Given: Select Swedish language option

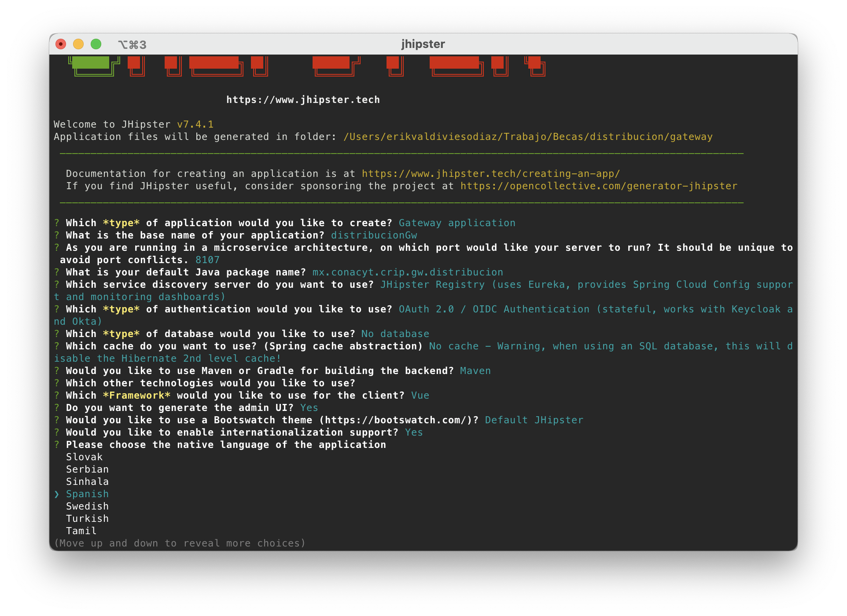Looking at the screenshot, I should click(x=87, y=506).
